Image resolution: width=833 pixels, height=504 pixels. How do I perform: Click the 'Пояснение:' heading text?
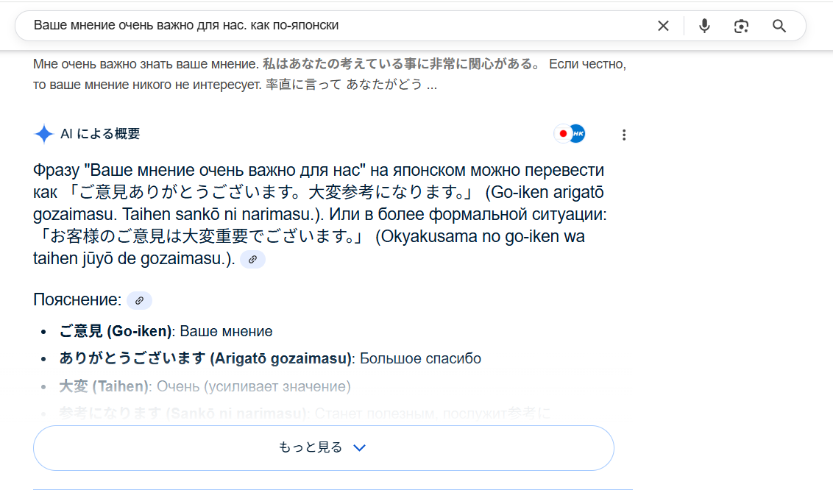tap(77, 300)
